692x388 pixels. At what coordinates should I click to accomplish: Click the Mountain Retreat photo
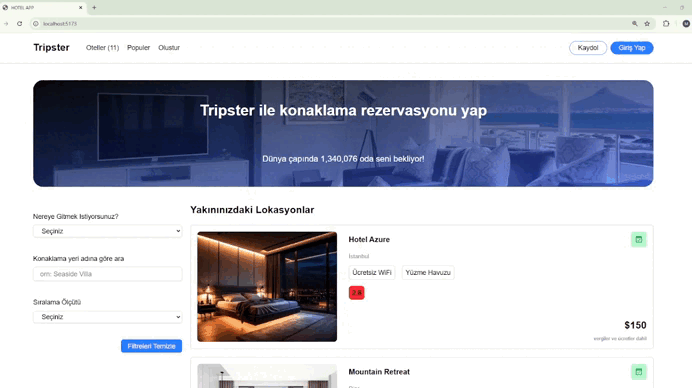[267, 376]
